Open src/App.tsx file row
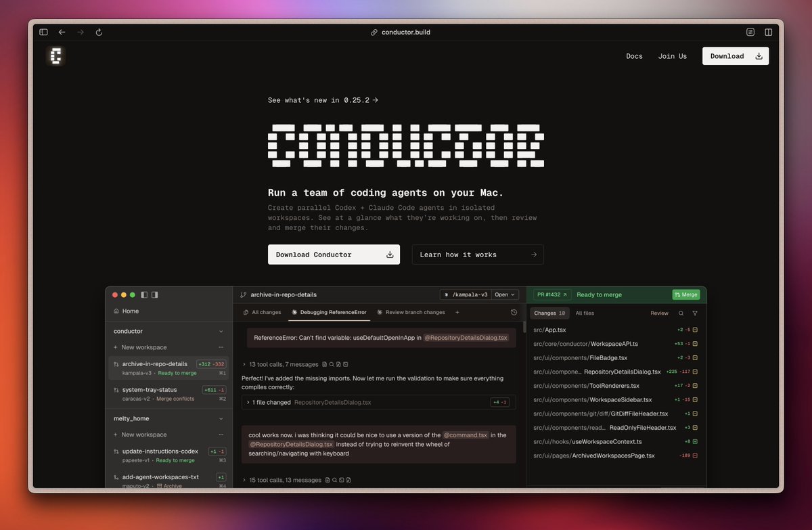 pyautogui.click(x=616, y=330)
